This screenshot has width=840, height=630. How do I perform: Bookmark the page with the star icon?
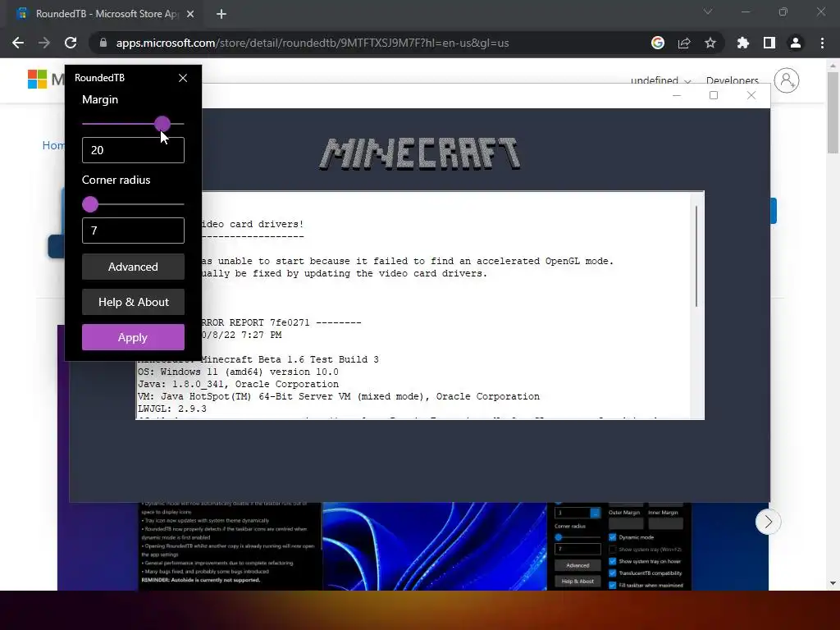710,43
